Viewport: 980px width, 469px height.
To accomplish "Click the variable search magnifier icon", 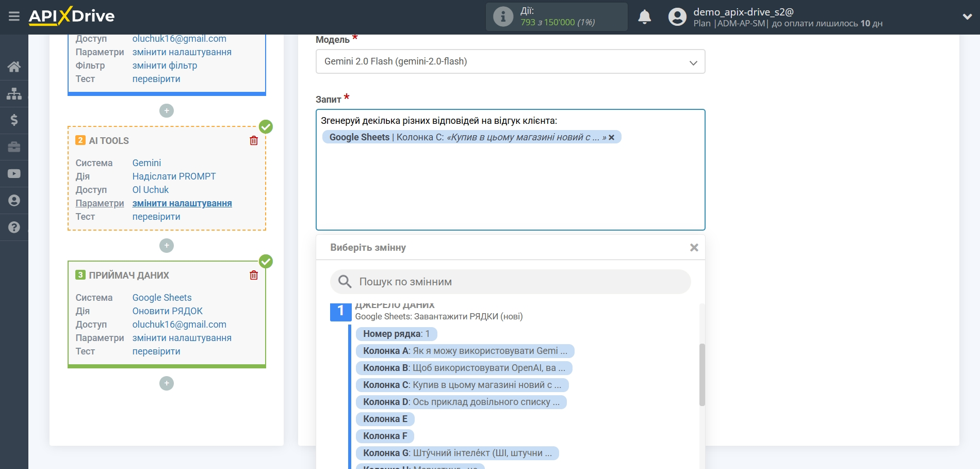I will coord(345,282).
